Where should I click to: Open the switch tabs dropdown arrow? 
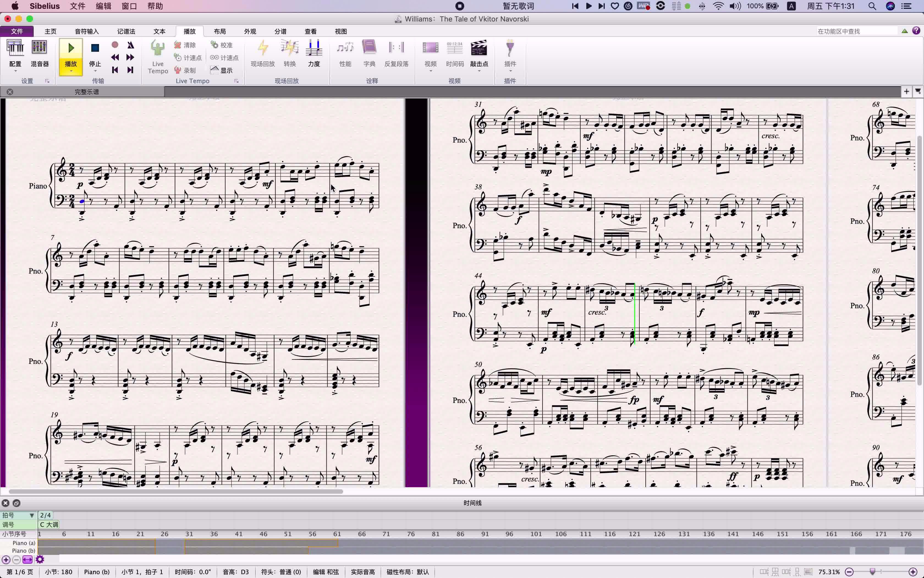coord(918,91)
